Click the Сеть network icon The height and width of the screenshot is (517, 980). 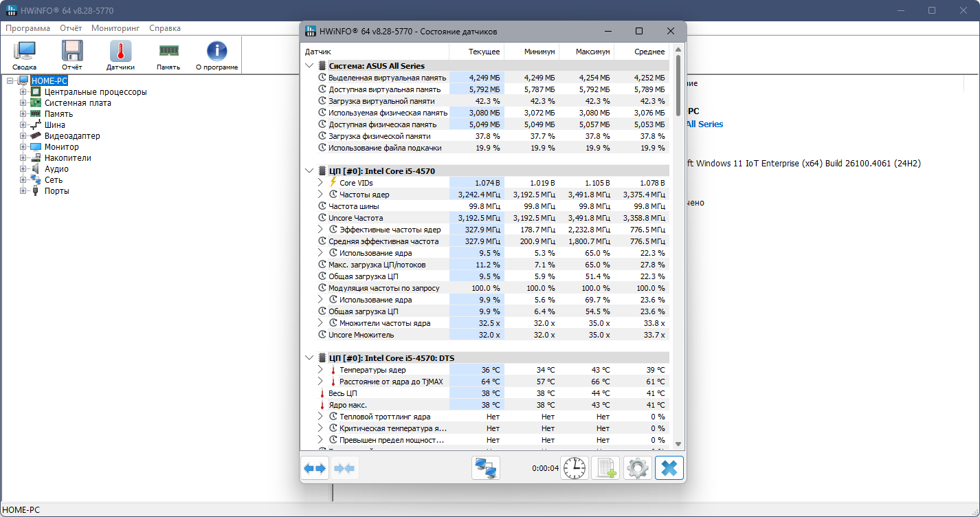36,180
